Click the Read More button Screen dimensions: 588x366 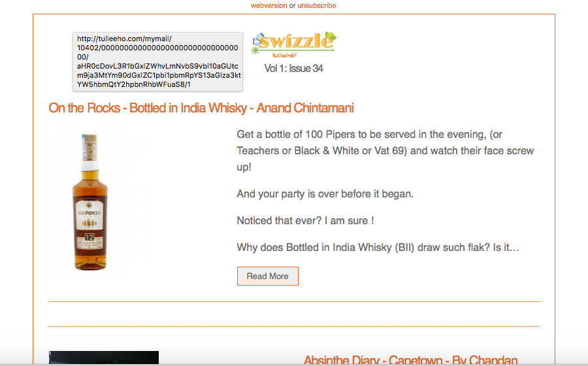(268, 276)
